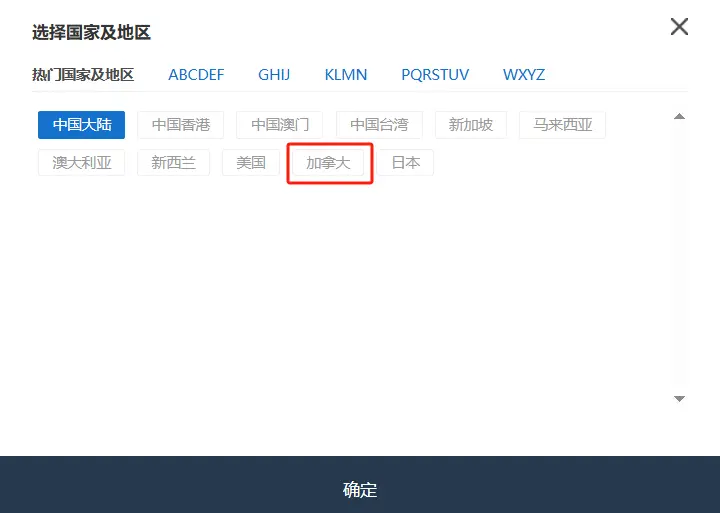Click the scrollbar down arrow

click(679, 399)
